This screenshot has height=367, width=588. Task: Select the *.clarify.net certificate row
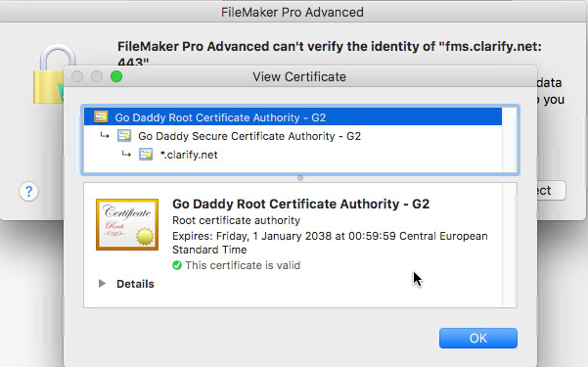293,155
